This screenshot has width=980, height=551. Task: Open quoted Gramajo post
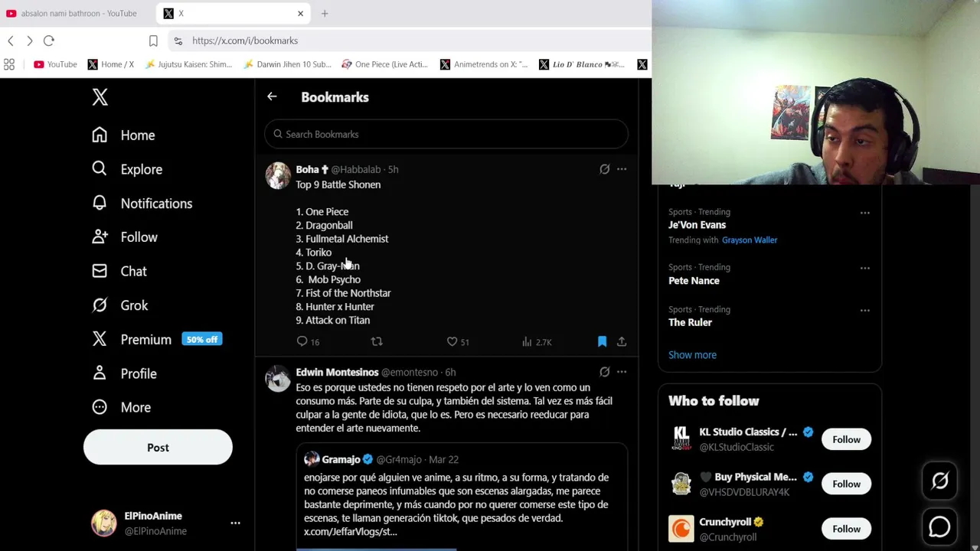pos(462,497)
